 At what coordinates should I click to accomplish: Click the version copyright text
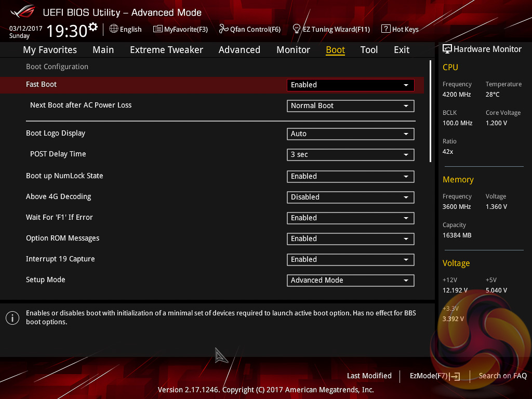tap(265, 390)
